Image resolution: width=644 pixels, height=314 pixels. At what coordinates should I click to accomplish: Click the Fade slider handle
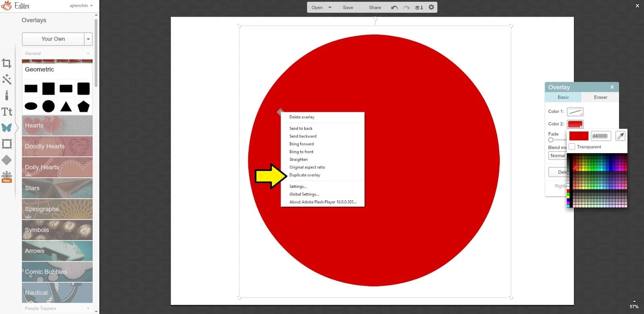[551, 140]
